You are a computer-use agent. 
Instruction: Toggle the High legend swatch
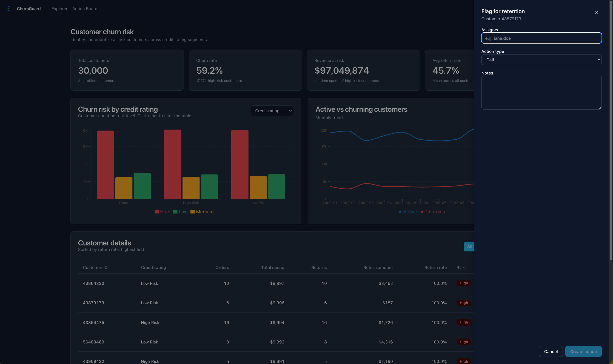157,212
